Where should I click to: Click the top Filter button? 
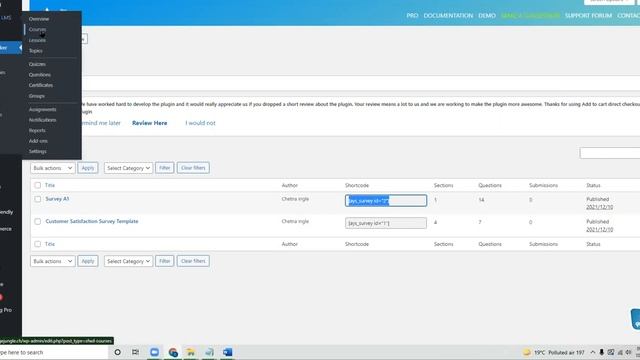point(164,168)
